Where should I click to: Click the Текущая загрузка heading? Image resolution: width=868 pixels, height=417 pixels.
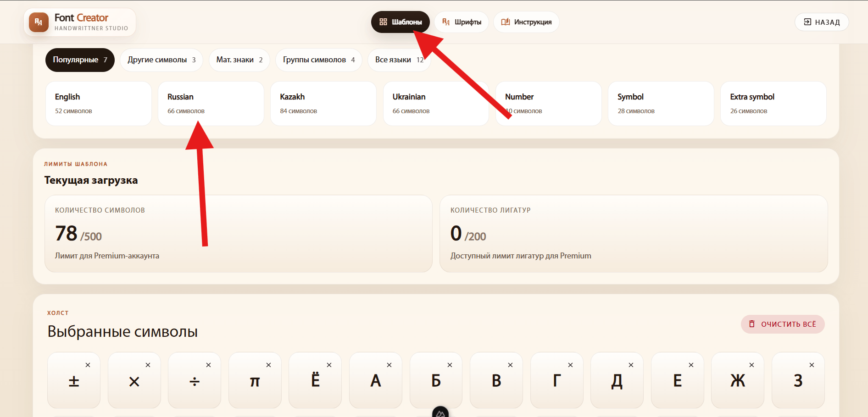coord(91,180)
